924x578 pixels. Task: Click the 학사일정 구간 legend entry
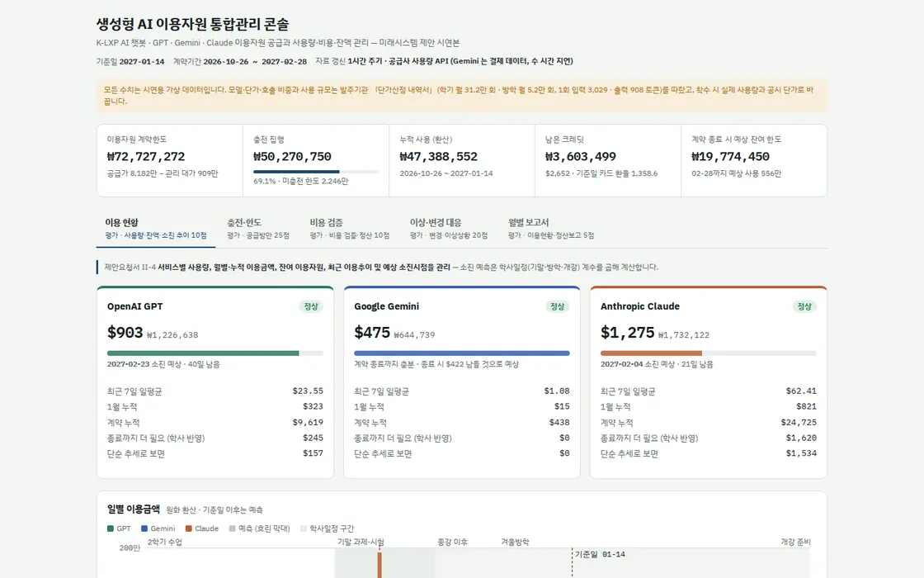click(x=327, y=528)
